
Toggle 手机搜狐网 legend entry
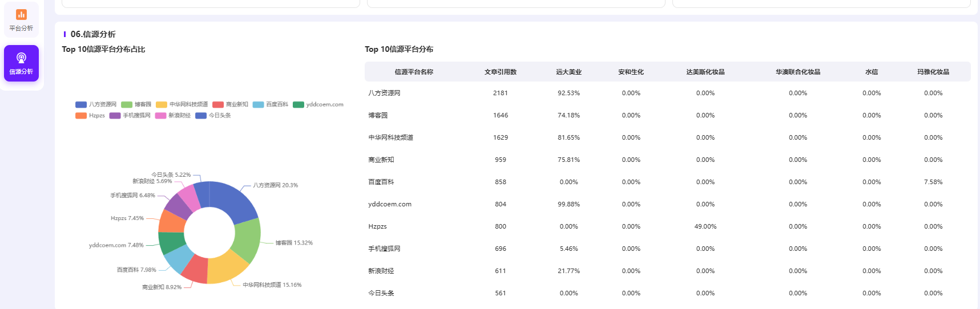(x=130, y=116)
